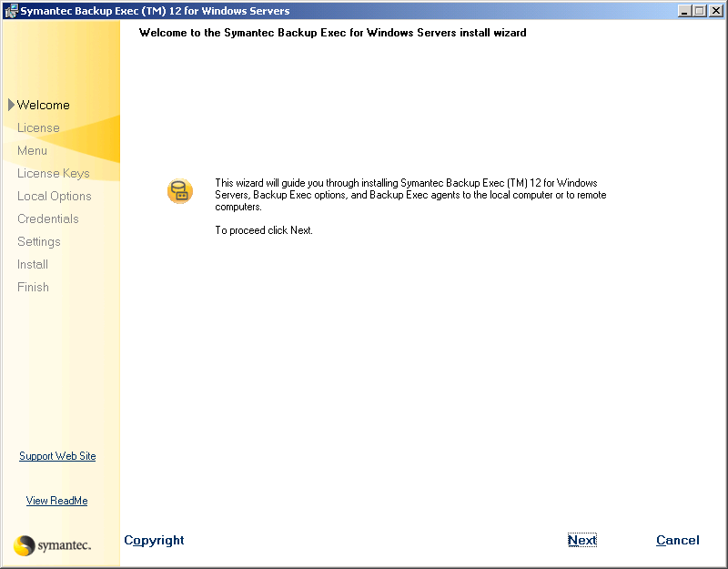The height and width of the screenshot is (569, 728).
Task: Click the Next link to proceed
Action: coord(581,540)
